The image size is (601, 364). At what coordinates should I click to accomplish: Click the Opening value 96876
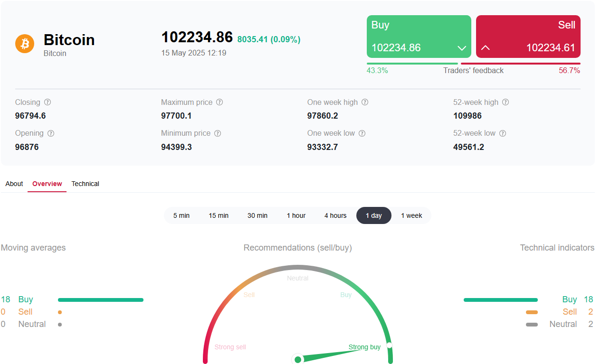pyautogui.click(x=27, y=147)
